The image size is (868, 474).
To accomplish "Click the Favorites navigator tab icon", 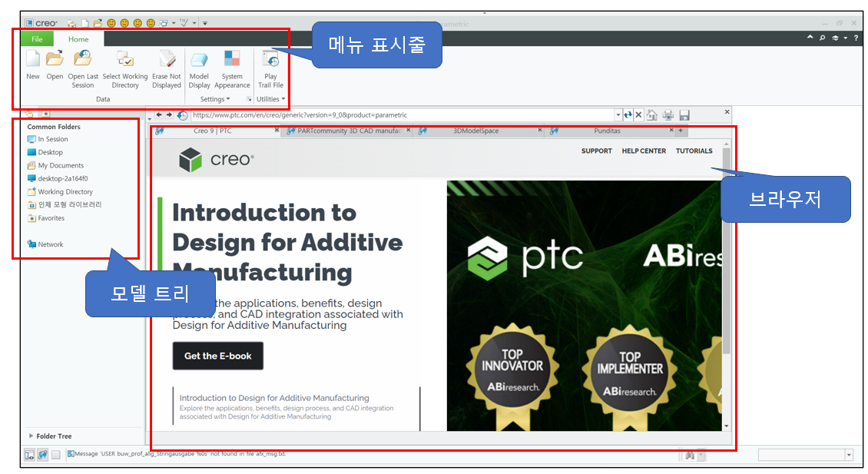I will pyautogui.click(x=46, y=114).
